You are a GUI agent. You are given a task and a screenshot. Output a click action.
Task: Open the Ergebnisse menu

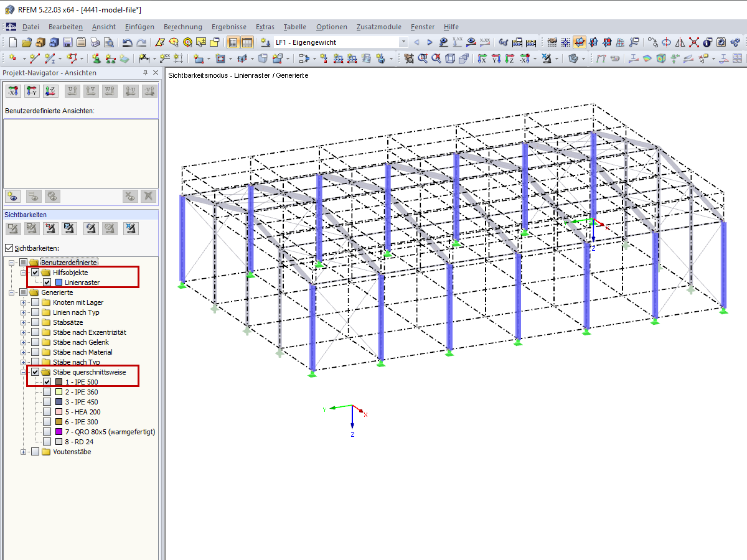[228, 27]
